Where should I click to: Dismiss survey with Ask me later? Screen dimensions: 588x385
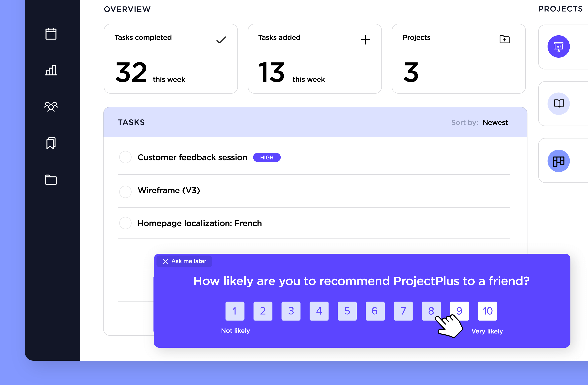click(184, 261)
